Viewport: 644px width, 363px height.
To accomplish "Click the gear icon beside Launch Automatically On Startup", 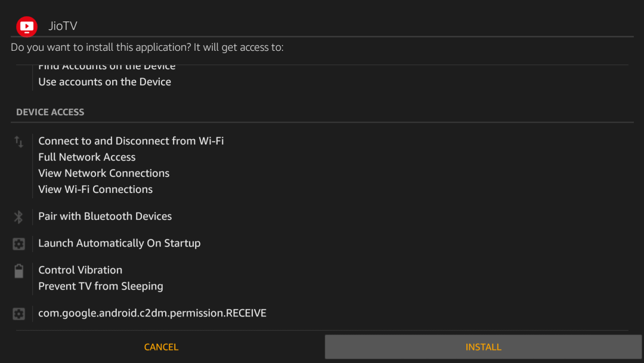I will point(18,244).
